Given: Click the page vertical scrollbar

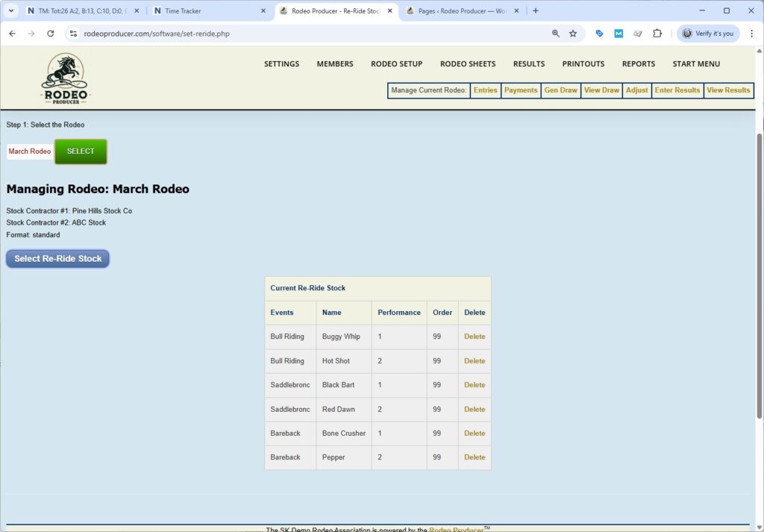Looking at the screenshot, I should coord(759,276).
